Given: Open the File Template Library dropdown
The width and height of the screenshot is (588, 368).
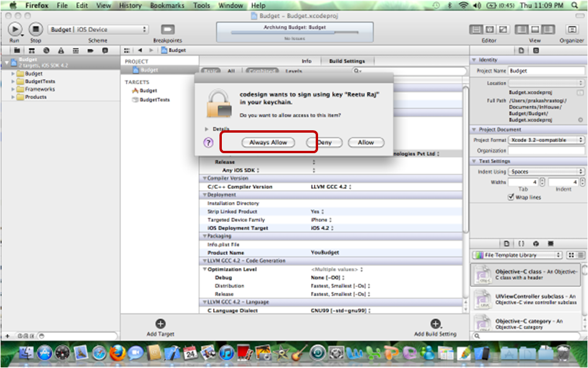Looking at the screenshot, I should (517, 255).
